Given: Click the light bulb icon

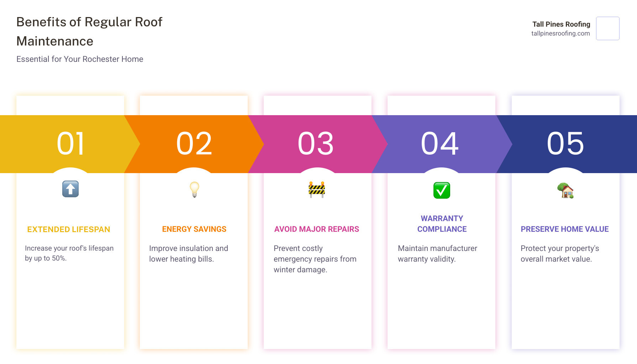Looking at the screenshot, I should [x=194, y=189].
